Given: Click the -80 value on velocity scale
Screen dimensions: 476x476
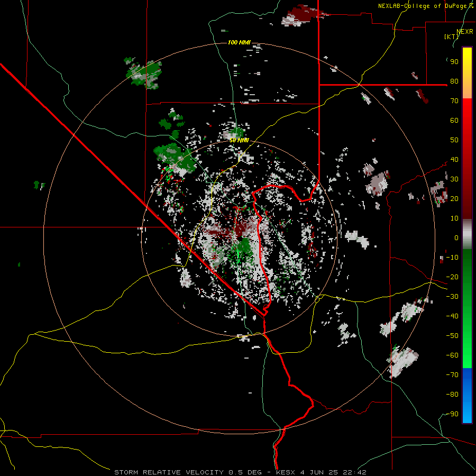Looking at the screenshot, I should pyautogui.click(x=452, y=395).
